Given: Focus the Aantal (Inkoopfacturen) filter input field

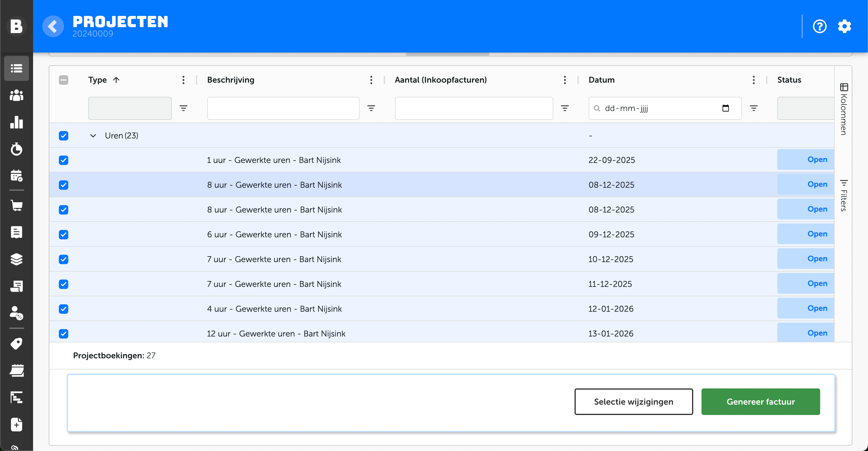Looking at the screenshot, I should [474, 108].
